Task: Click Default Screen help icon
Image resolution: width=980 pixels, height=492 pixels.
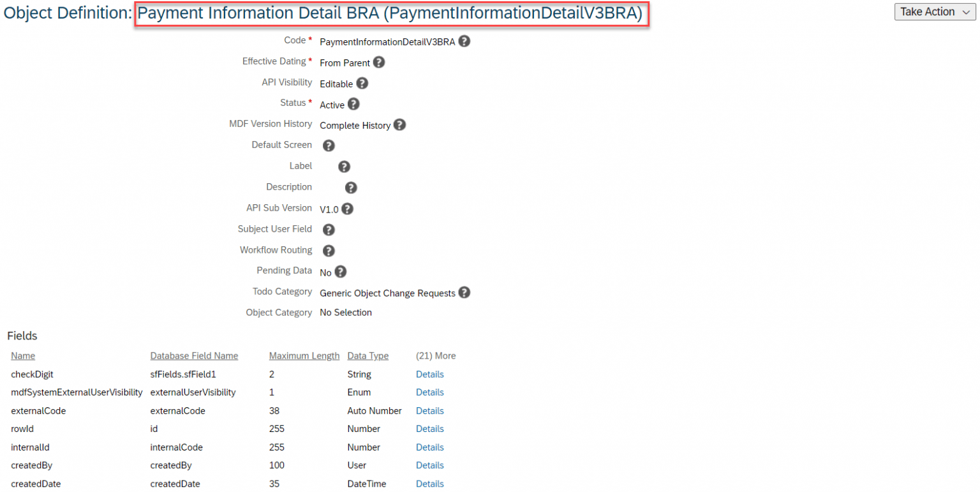Action: coord(329,145)
